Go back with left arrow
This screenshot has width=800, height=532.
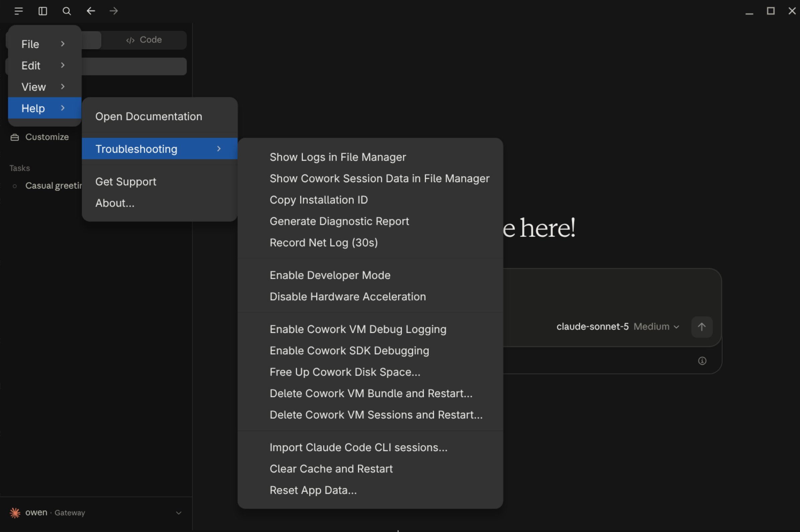91,11
